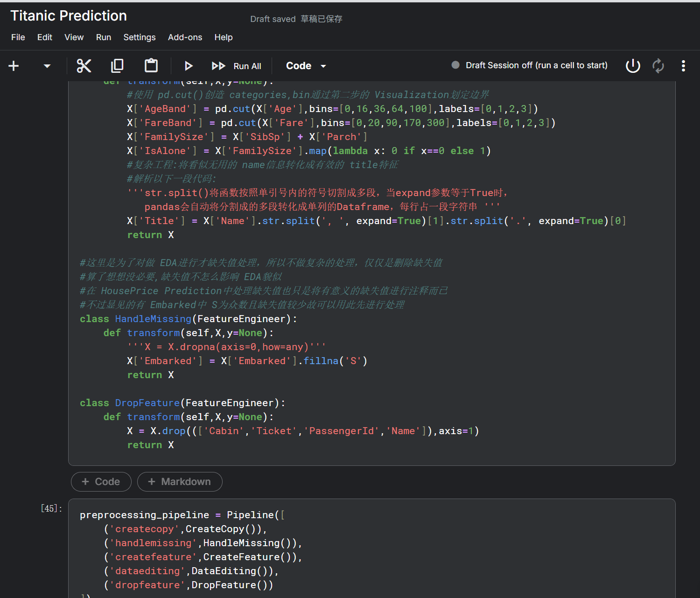Open the Edit menu
The image size is (700, 598).
point(45,37)
